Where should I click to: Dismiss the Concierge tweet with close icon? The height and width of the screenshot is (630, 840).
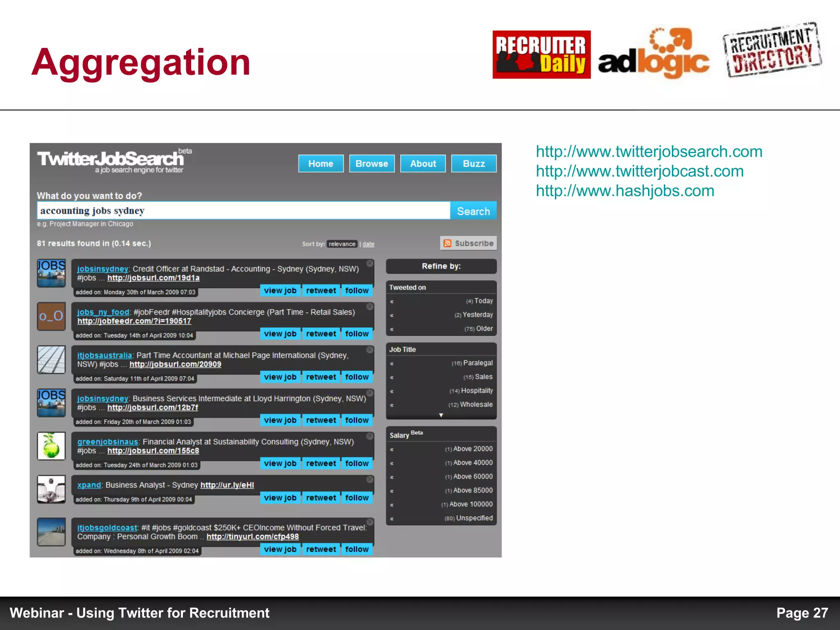pyautogui.click(x=370, y=306)
